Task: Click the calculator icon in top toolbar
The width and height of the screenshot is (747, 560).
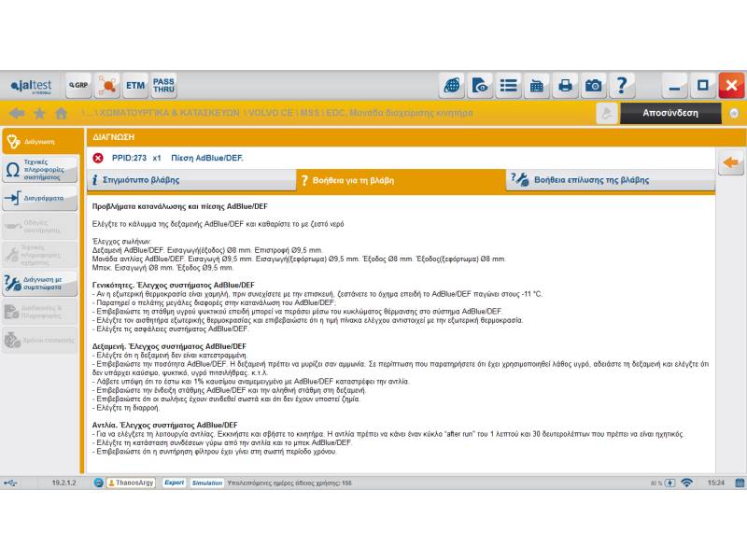Action: pos(537,86)
